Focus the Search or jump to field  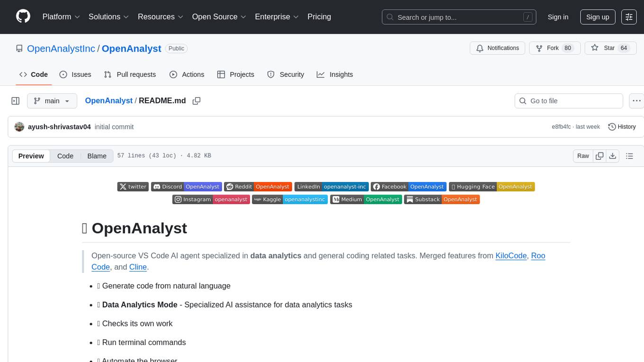[459, 17]
